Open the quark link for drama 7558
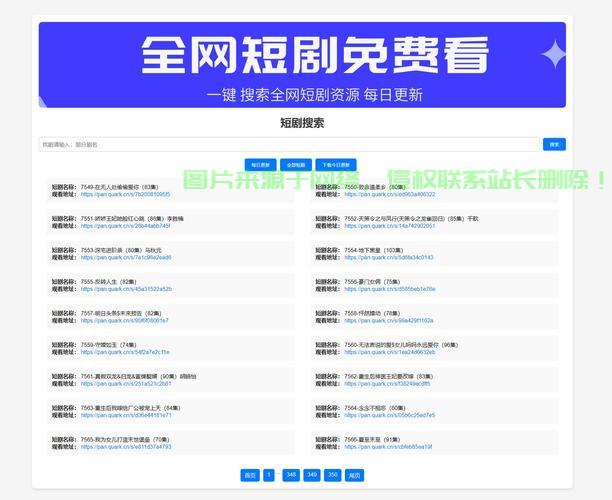This screenshot has width=612, height=500. coord(389,320)
